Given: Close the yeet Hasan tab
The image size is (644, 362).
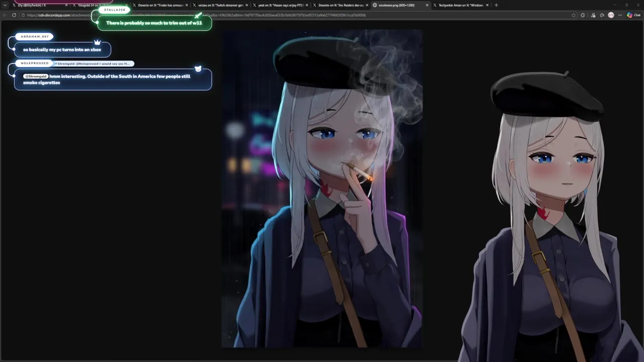Looking at the screenshot, I should (x=307, y=5).
